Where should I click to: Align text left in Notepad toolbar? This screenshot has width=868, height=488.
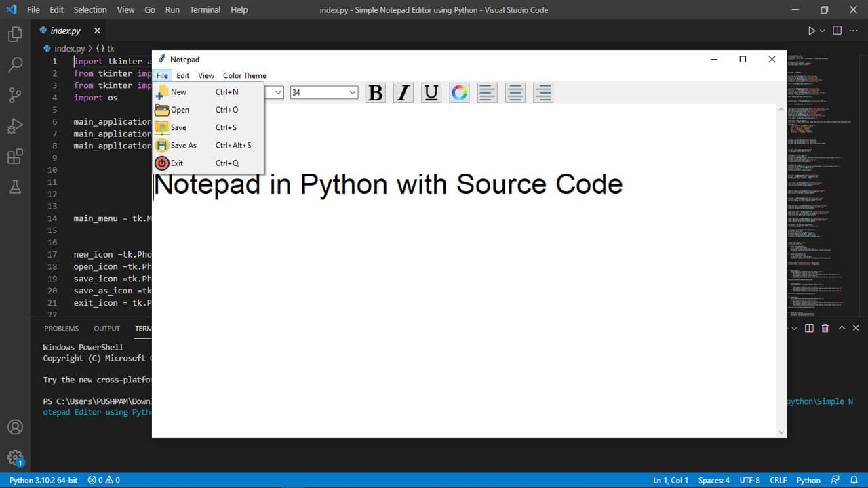[x=487, y=93]
